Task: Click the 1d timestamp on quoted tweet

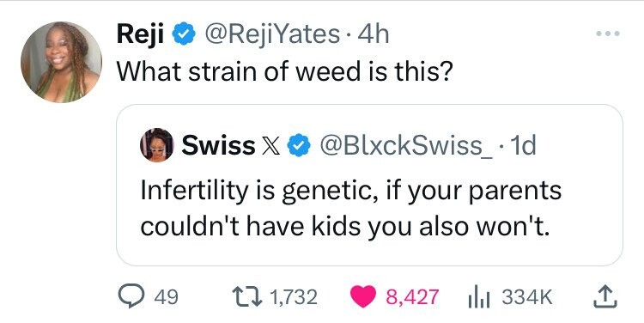Action: click(520, 145)
